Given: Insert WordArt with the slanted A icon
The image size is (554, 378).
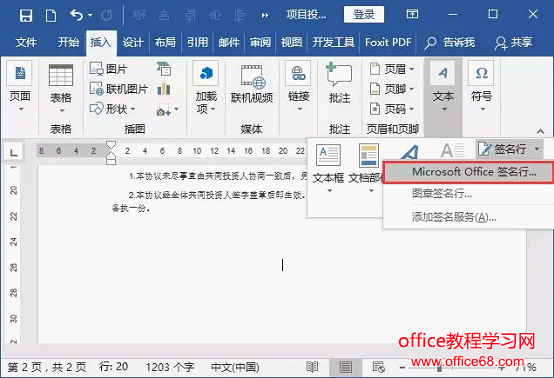Looking at the screenshot, I should coord(410,153).
